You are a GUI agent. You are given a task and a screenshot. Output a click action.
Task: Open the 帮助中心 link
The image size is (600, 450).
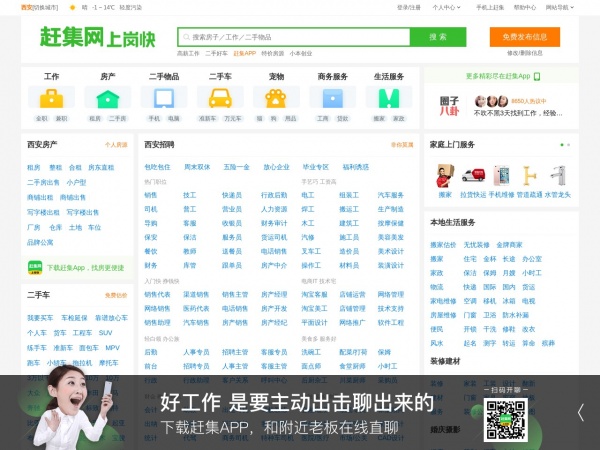525,7
